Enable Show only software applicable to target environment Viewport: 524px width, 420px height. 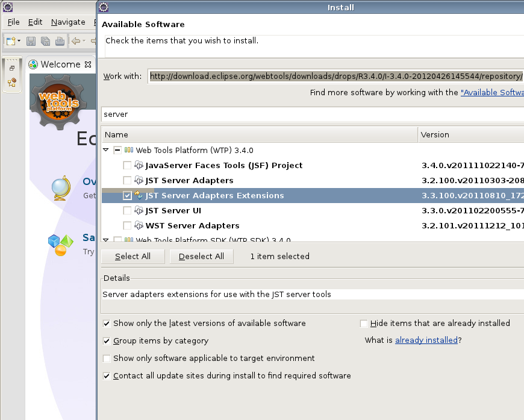coord(107,359)
